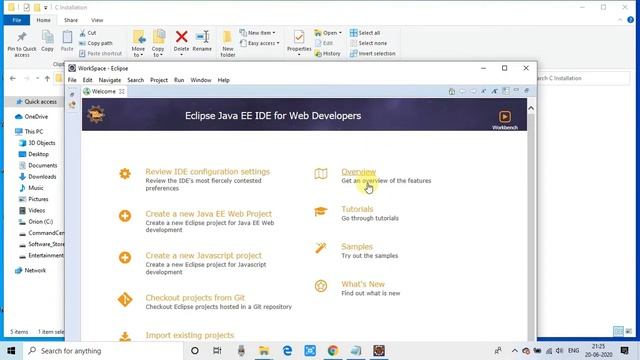Minimize the Welcome view using its toolbar icon
Screen dimensions: 640x360
pos(516,90)
